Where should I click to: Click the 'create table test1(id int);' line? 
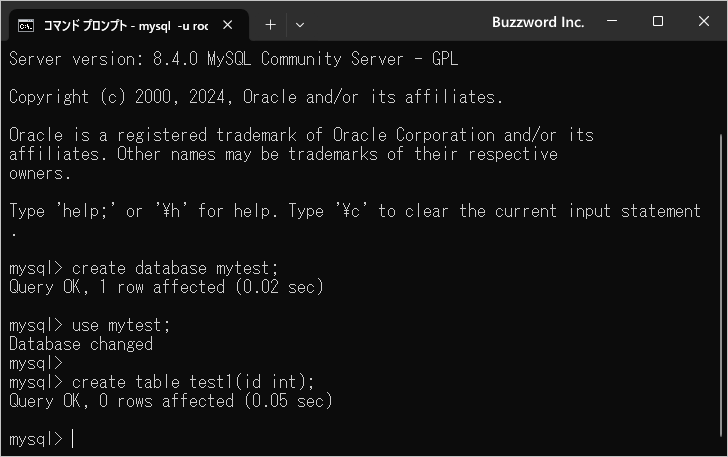[x=162, y=382]
